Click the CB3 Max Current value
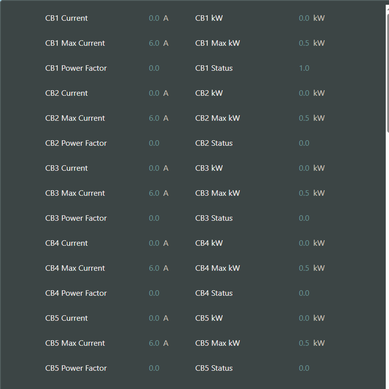Image resolution: width=389 pixels, height=389 pixels. pyautogui.click(x=154, y=193)
